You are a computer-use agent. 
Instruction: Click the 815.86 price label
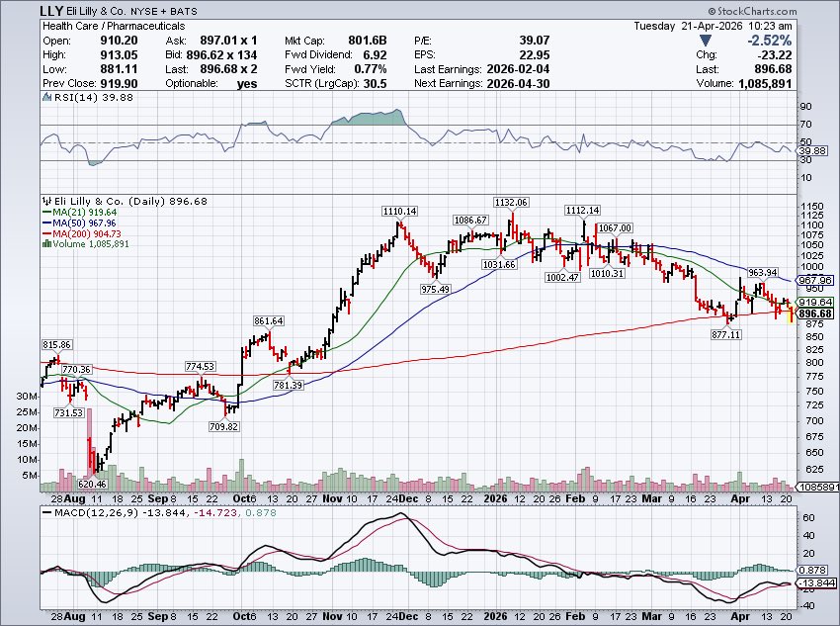coord(57,344)
